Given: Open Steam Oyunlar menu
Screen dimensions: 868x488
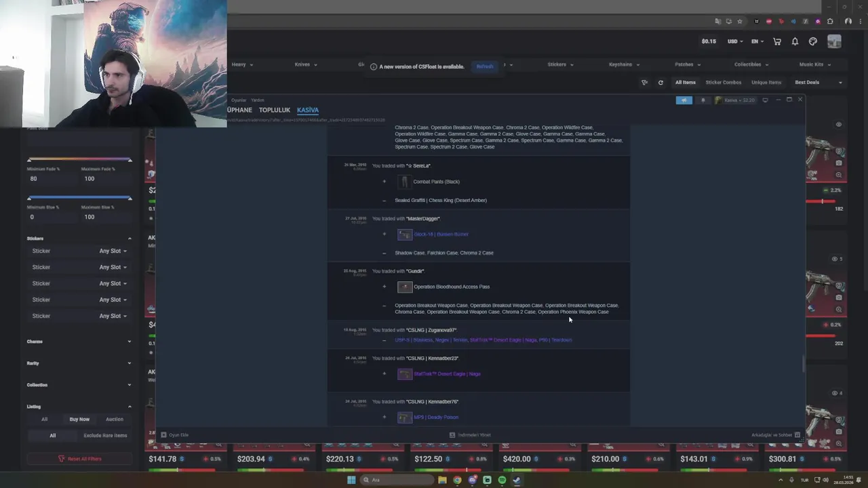Looking at the screenshot, I should pyautogui.click(x=239, y=100).
